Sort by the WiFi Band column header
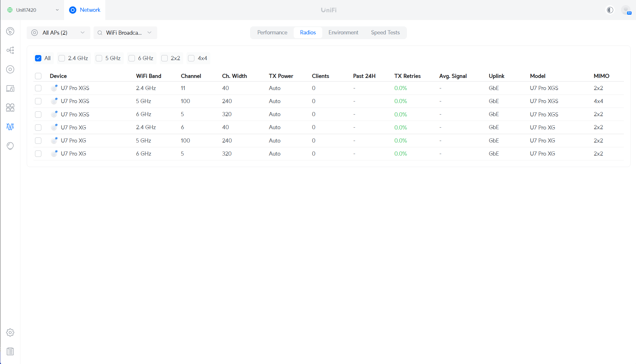Image resolution: width=636 pixels, height=364 pixels. click(149, 76)
